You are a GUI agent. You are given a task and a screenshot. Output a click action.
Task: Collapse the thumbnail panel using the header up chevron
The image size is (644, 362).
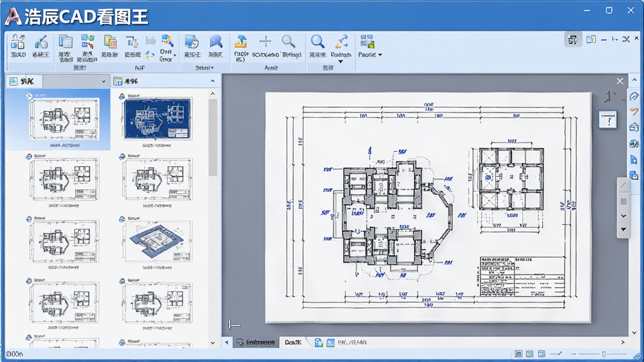click(x=213, y=81)
